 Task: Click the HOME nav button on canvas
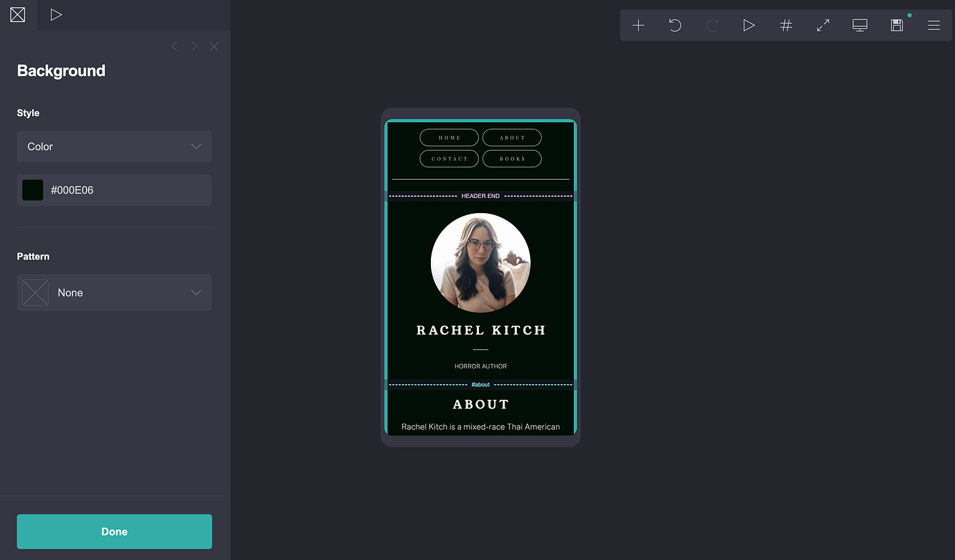coord(449,138)
